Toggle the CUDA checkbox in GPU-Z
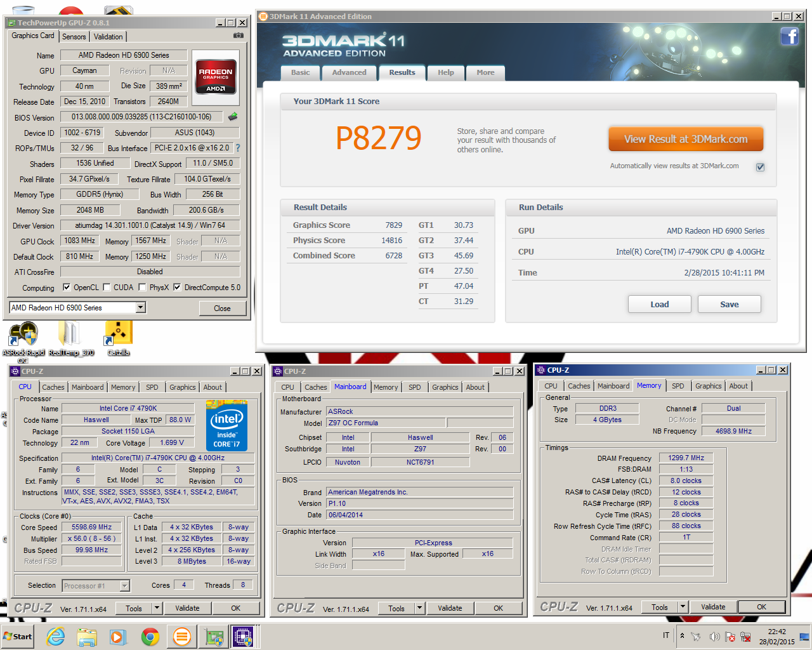This screenshot has width=812, height=650. [107, 287]
